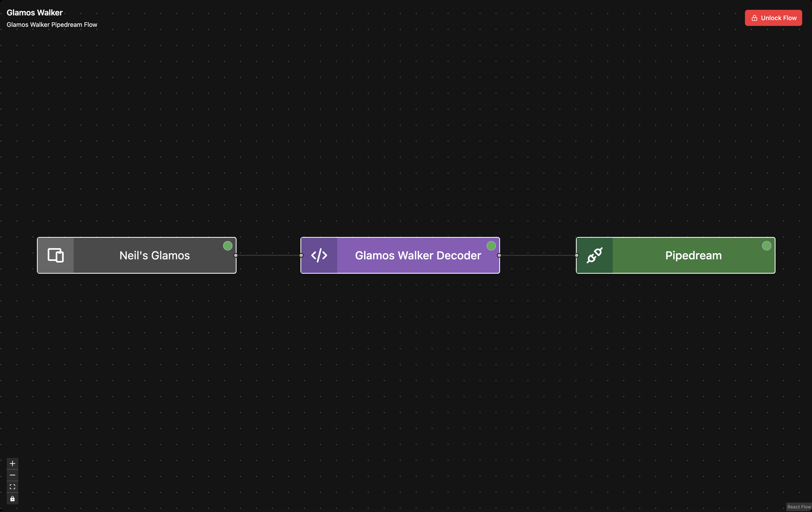This screenshot has width=812, height=512.
Task: Click output handle of Glamos Walker Decoder
Action: (x=499, y=255)
